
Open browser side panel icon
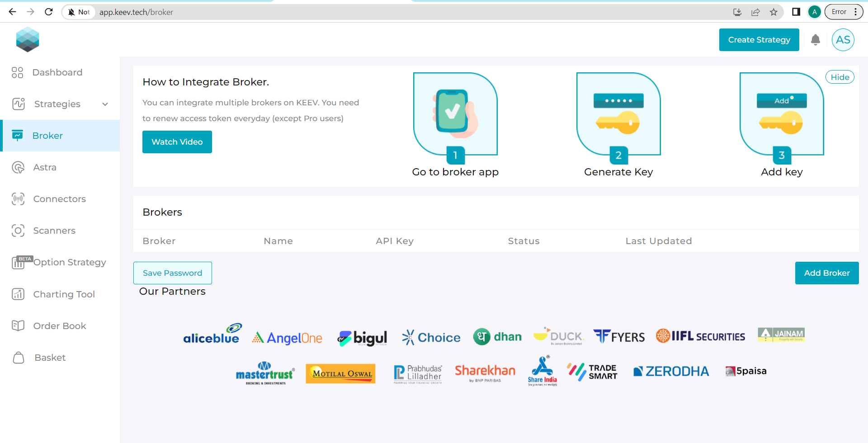click(796, 12)
